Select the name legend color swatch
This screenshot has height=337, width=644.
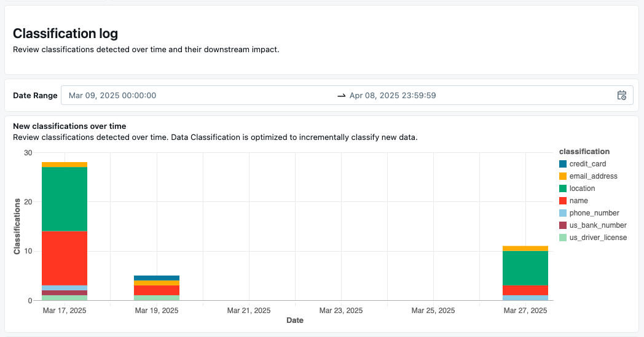click(563, 201)
